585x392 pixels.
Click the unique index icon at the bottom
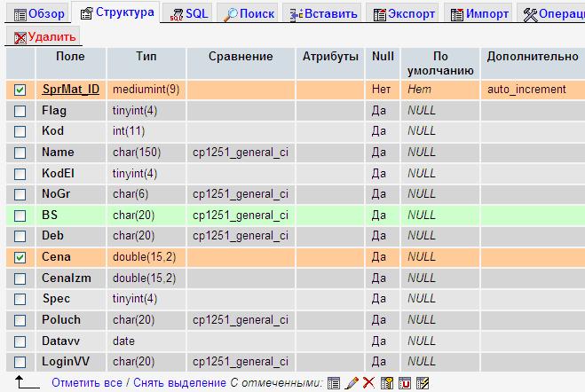[x=405, y=383]
